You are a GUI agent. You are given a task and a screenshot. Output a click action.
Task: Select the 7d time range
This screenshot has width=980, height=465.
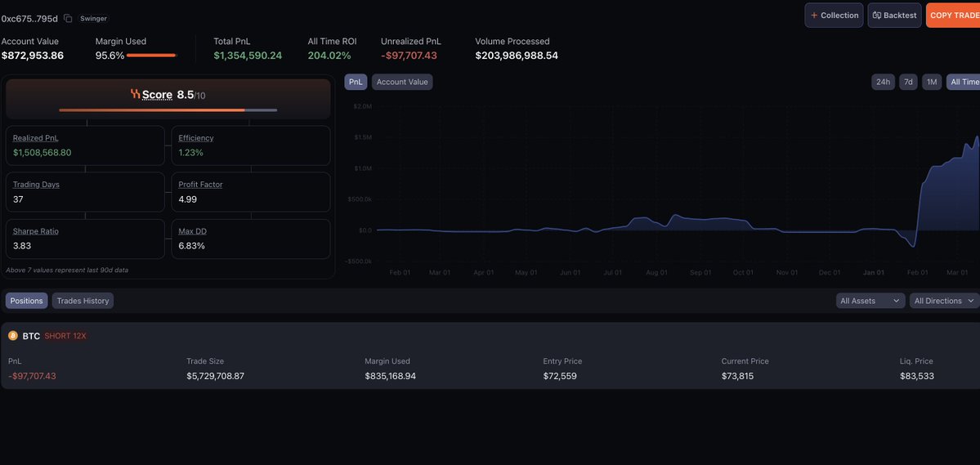tap(908, 82)
